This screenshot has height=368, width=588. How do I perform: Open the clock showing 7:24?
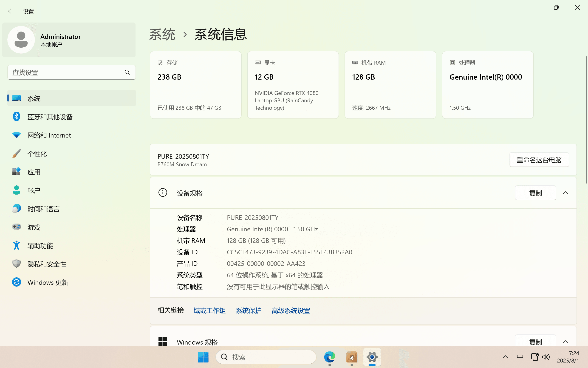pos(568,357)
